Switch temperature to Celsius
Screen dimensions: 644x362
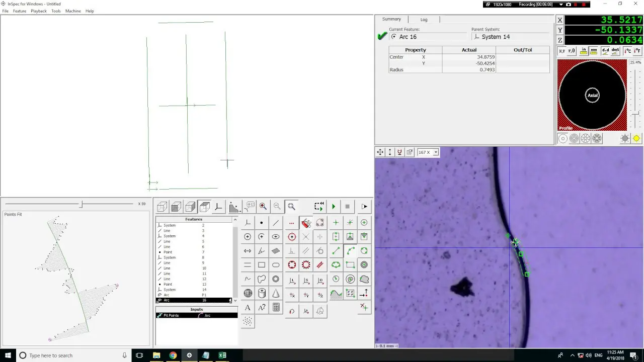(x=627, y=51)
